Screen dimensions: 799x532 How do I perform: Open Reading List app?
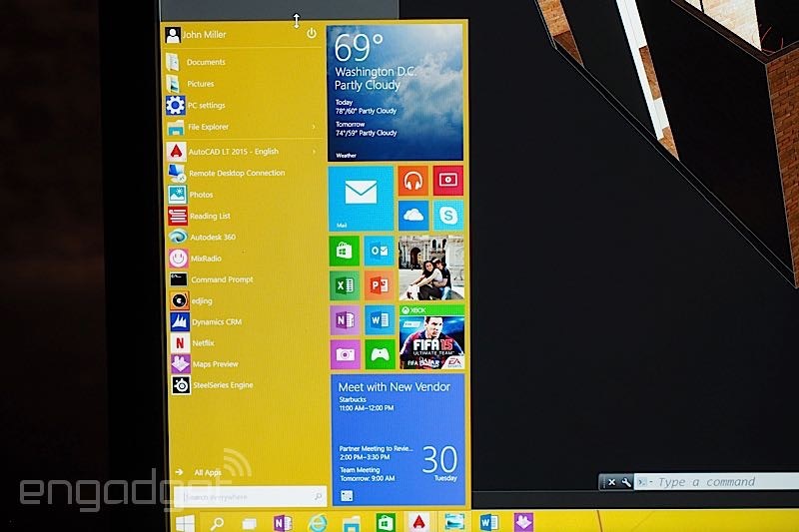tap(199, 216)
